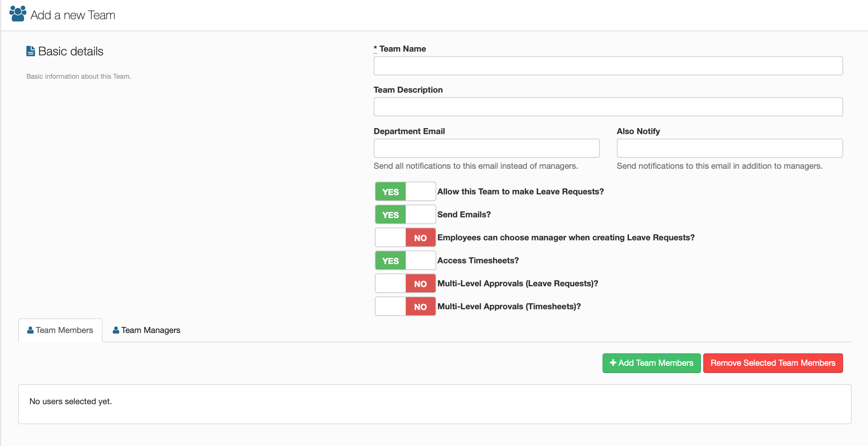The image size is (868, 446).
Task: Click the person icon on Team Members tab
Action: [31, 330]
